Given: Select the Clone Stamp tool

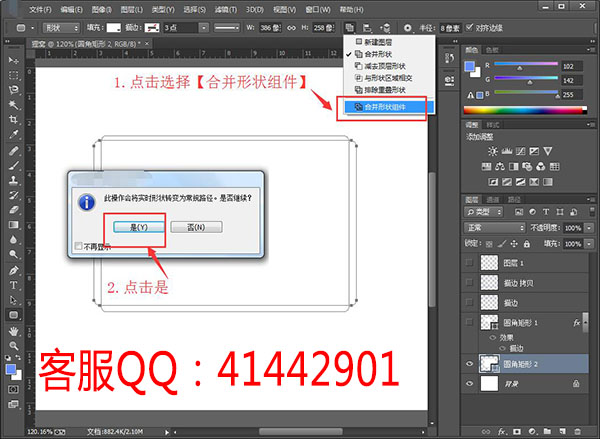Looking at the screenshot, I should (13, 180).
